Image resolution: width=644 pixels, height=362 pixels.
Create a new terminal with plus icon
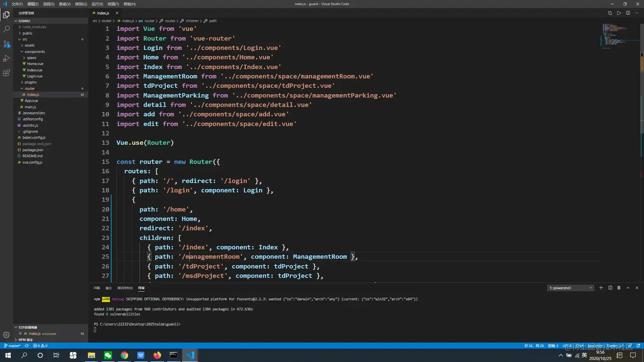pyautogui.click(x=601, y=288)
